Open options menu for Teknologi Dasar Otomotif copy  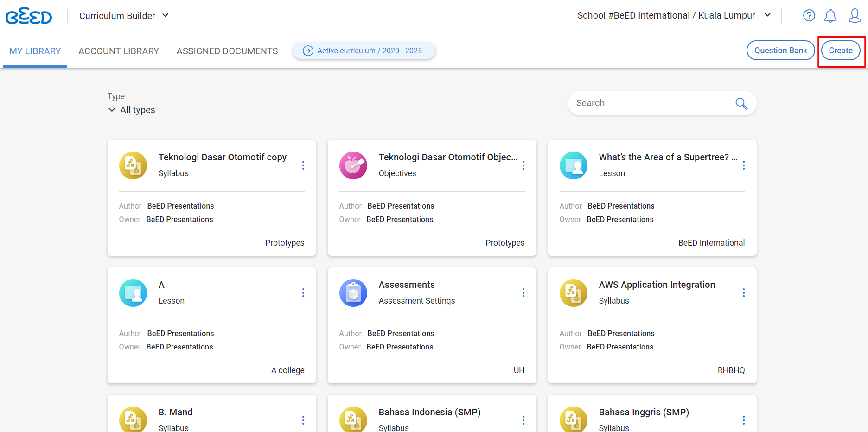point(303,165)
